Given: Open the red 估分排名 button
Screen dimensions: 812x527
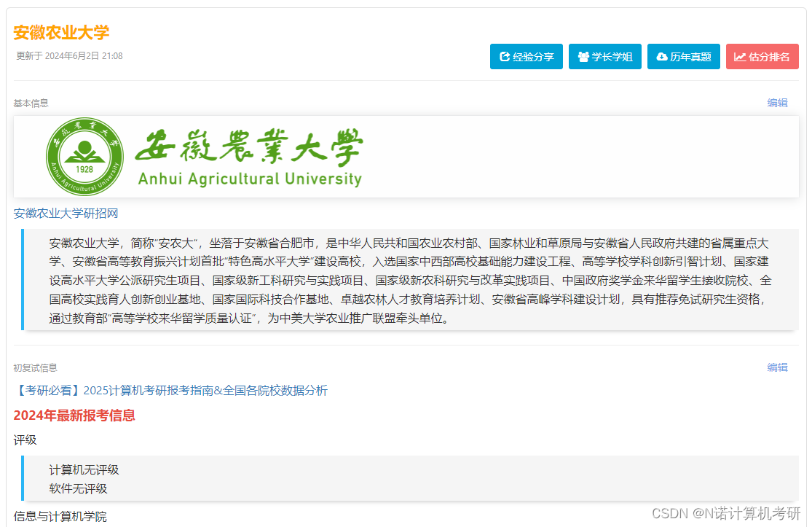Looking at the screenshot, I should point(762,56).
